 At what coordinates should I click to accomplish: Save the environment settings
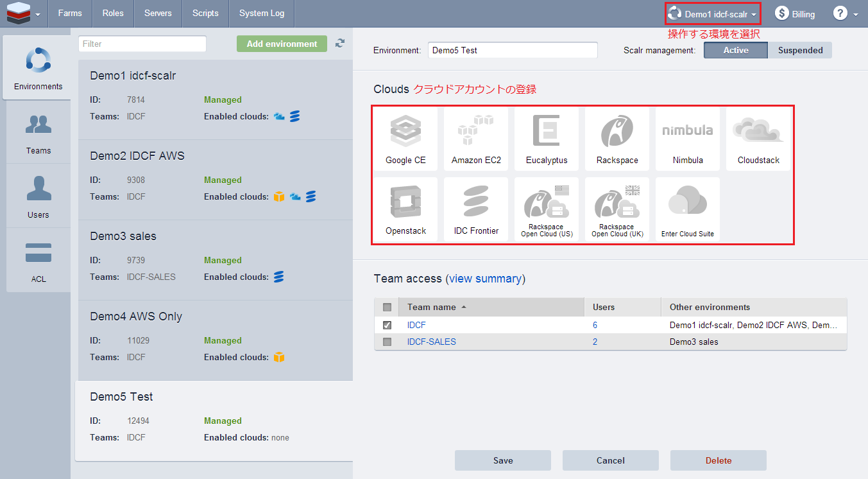pyautogui.click(x=503, y=460)
